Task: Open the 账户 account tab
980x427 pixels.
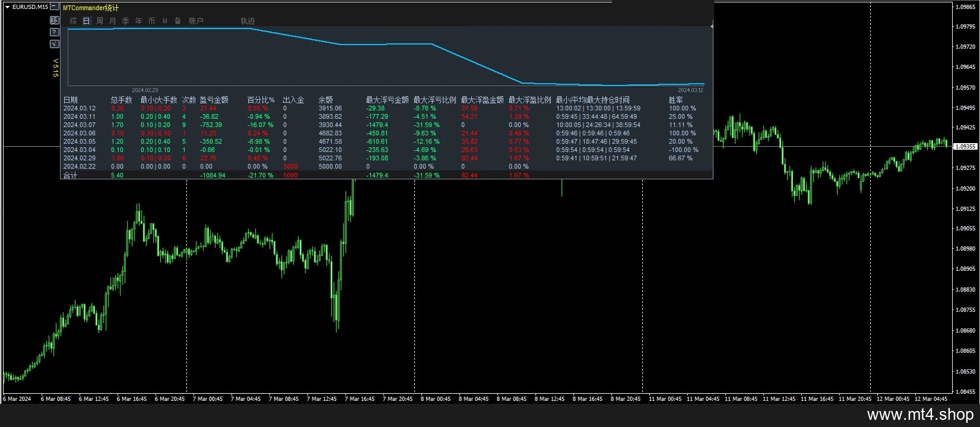Action: click(196, 21)
